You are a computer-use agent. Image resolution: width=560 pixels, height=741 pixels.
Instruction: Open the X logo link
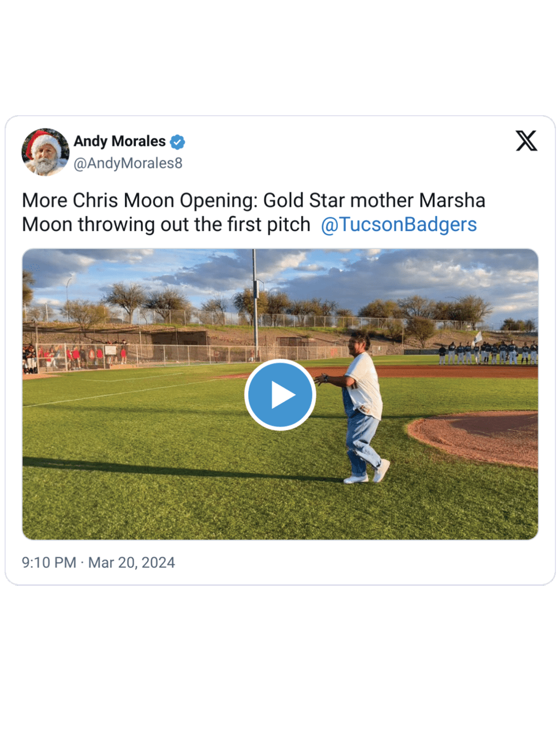pyautogui.click(x=526, y=141)
